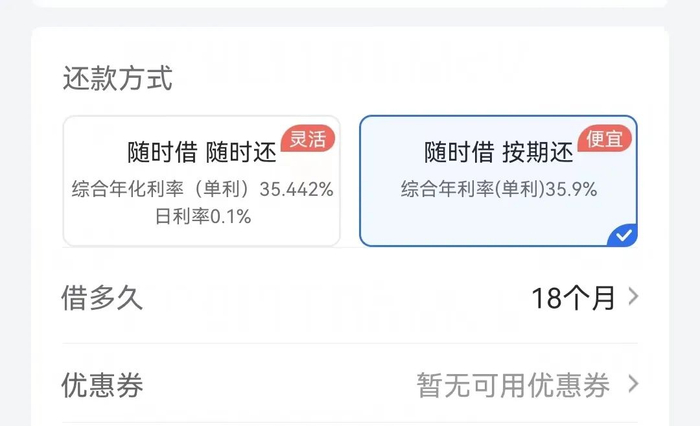Viewport: 700px width, 426px height.
Task: Click the "综合年化利率（单利）35.442%" rate text
Action: tap(202, 189)
